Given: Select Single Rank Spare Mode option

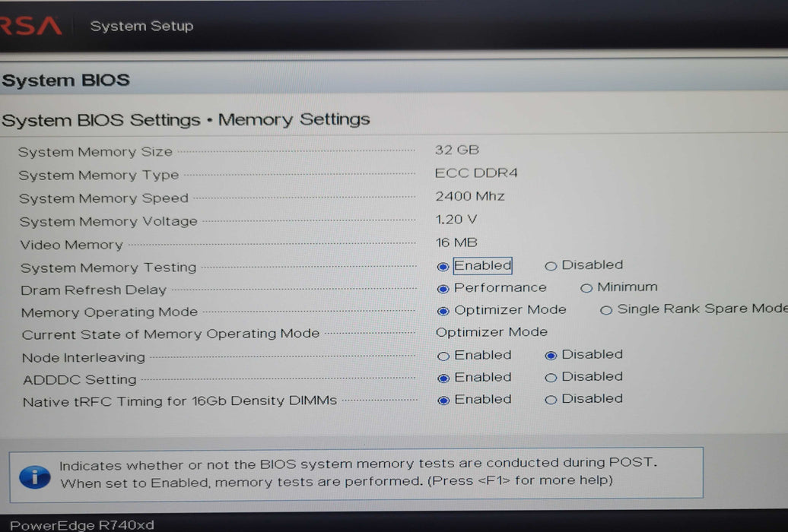Looking at the screenshot, I should (606, 310).
